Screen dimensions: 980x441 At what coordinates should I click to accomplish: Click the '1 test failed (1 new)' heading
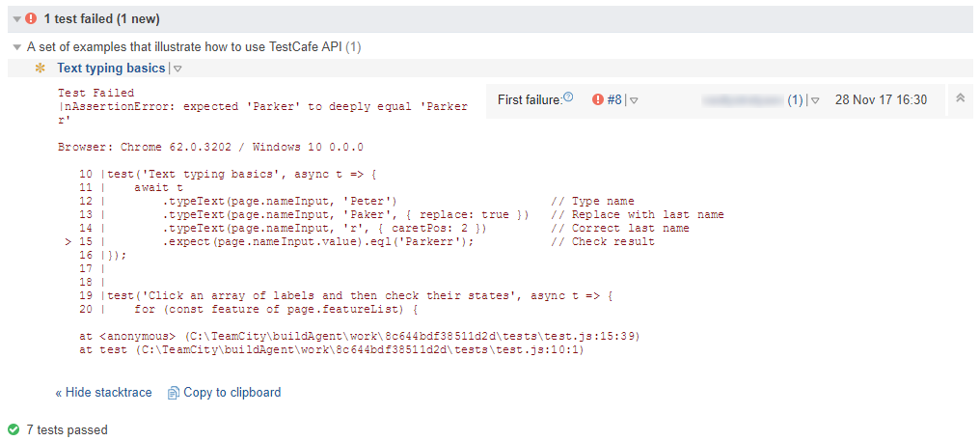[x=101, y=18]
